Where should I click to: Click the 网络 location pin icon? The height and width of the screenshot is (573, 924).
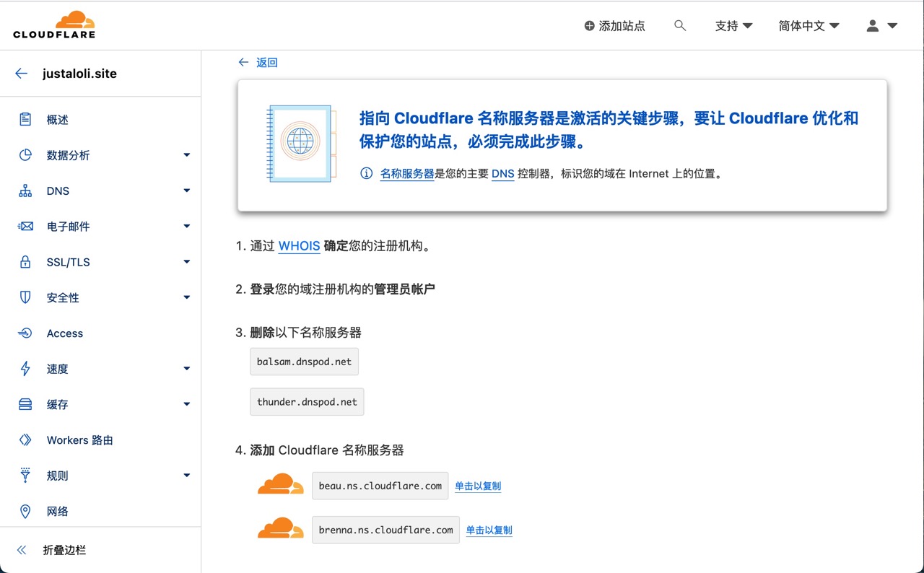[25, 511]
